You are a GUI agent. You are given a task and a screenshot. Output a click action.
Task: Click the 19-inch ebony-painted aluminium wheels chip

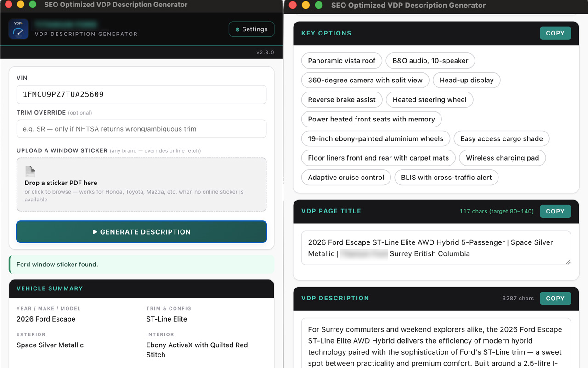[x=376, y=138]
